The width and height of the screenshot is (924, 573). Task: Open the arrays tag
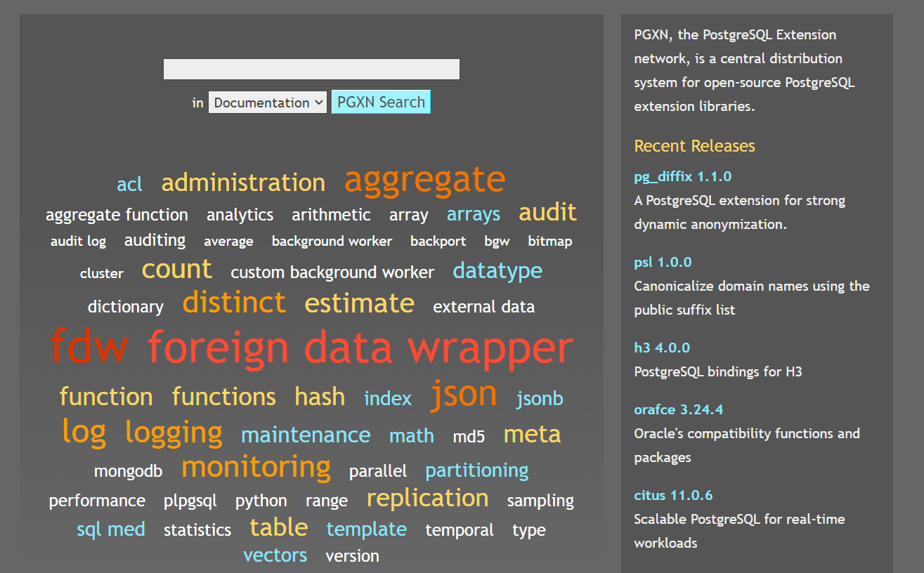(474, 215)
